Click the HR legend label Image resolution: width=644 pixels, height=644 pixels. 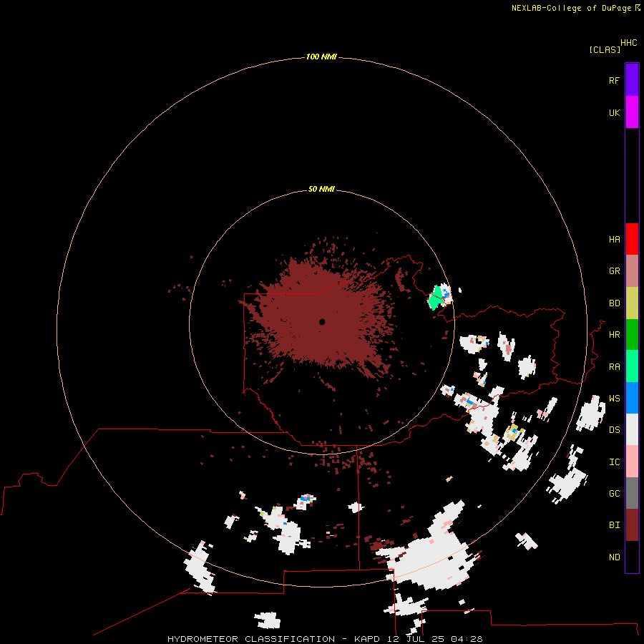pyautogui.click(x=614, y=335)
